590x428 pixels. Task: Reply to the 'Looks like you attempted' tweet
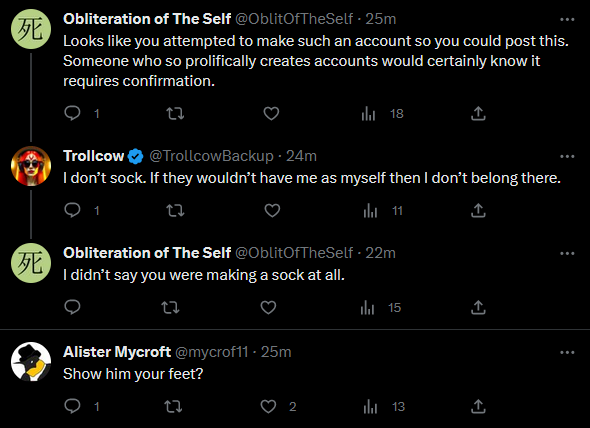(72, 113)
